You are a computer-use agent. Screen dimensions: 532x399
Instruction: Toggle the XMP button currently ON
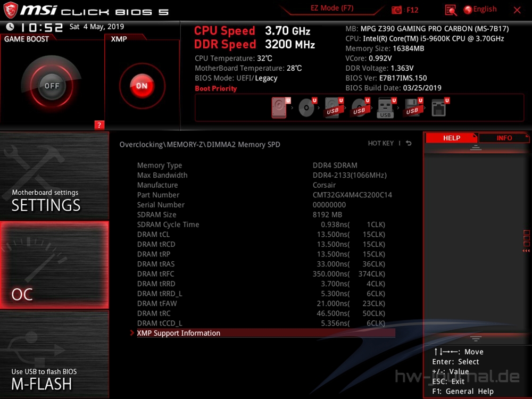pos(142,86)
